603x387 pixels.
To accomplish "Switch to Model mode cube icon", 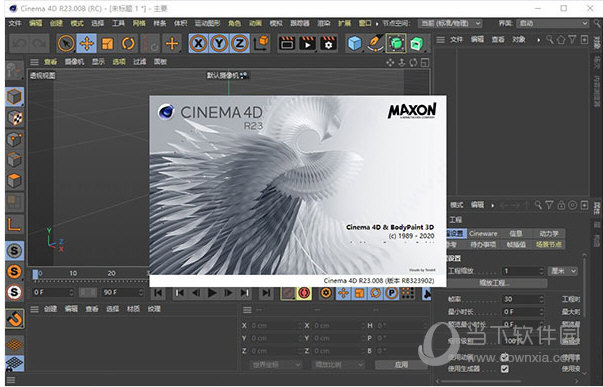I will (15, 97).
